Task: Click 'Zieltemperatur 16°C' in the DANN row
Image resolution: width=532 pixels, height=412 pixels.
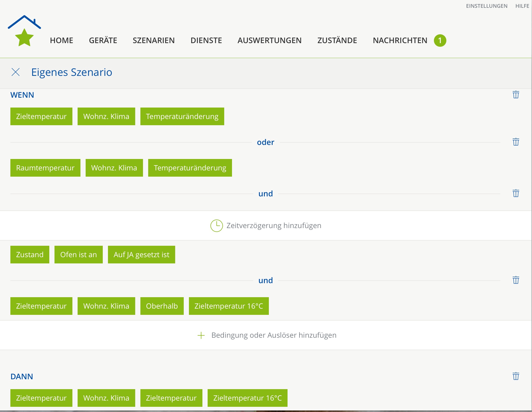Action: 247,398
